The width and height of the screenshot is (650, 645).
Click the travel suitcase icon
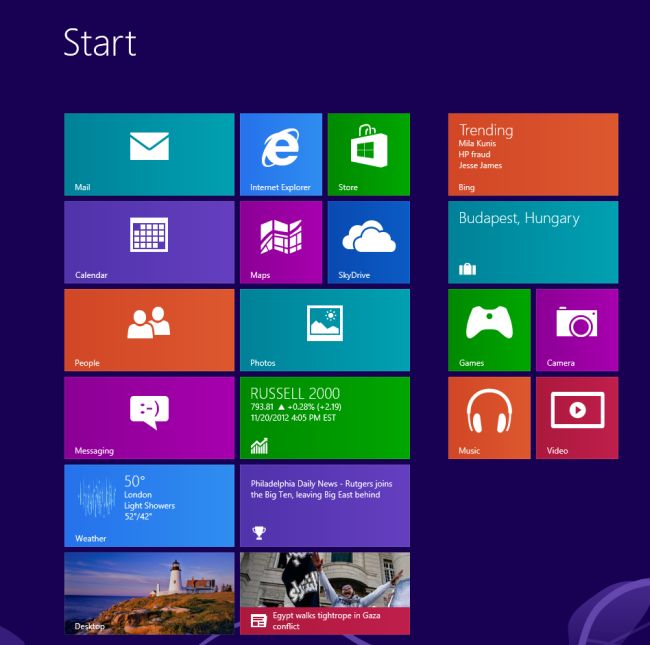[x=467, y=269]
